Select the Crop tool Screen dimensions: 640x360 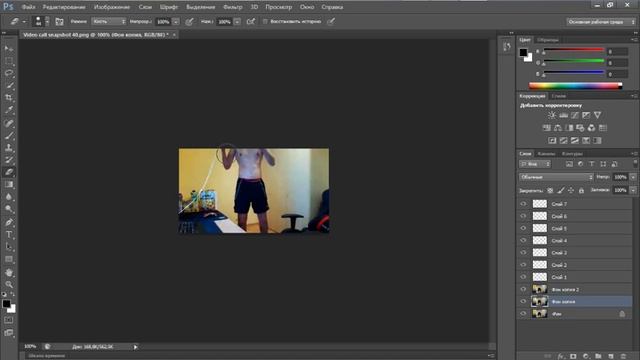9,98
